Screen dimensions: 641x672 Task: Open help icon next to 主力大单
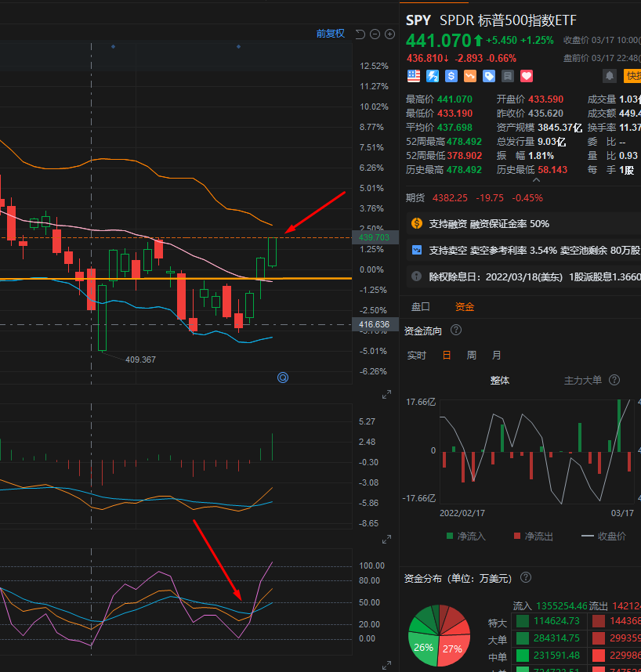614,380
